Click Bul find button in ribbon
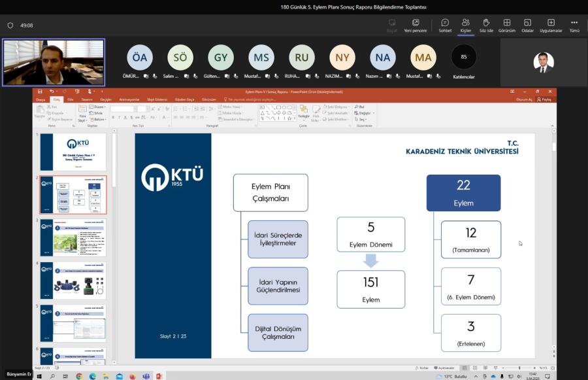This screenshot has height=380, width=588. (359, 107)
